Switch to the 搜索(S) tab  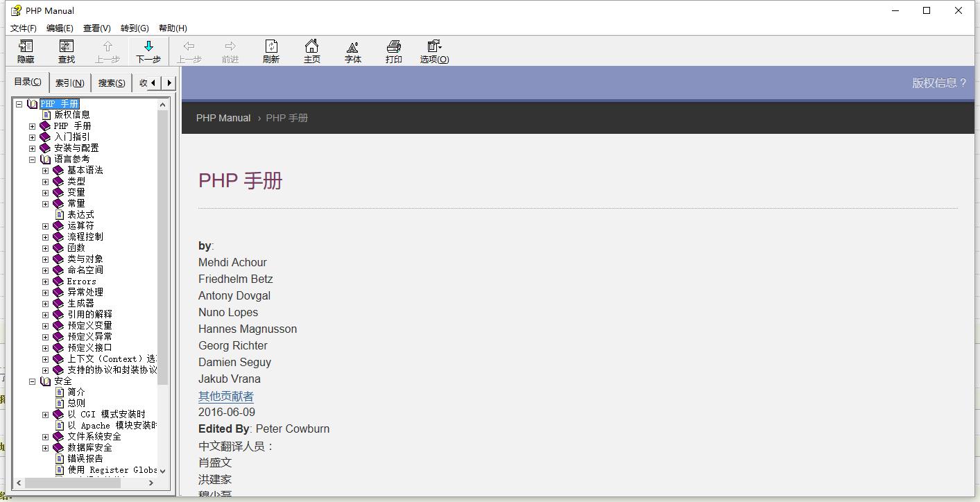[x=112, y=83]
